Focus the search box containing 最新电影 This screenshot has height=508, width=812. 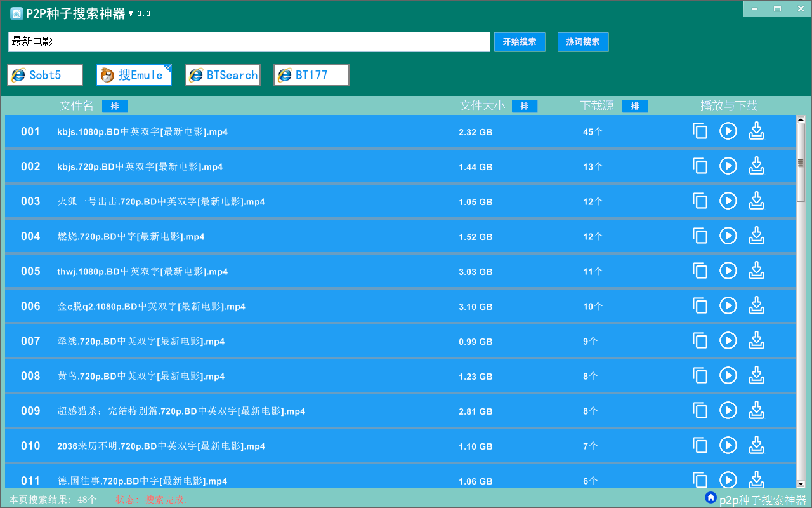pos(249,42)
